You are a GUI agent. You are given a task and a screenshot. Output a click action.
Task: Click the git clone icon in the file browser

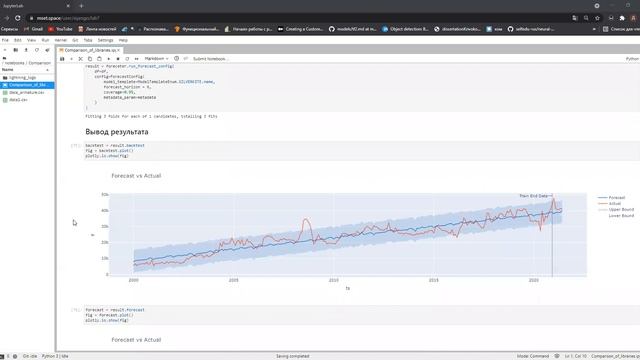click(47, 50)
